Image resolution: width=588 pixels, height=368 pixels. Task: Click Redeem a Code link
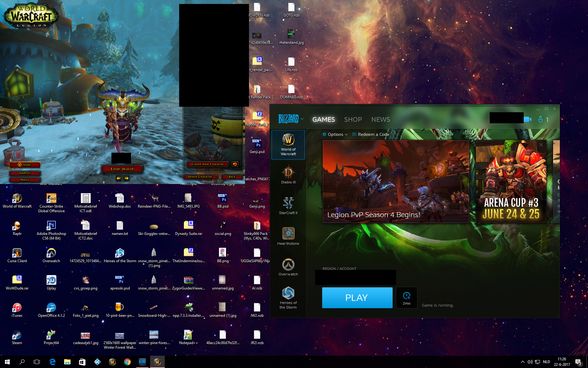click(x=371, y=134)
